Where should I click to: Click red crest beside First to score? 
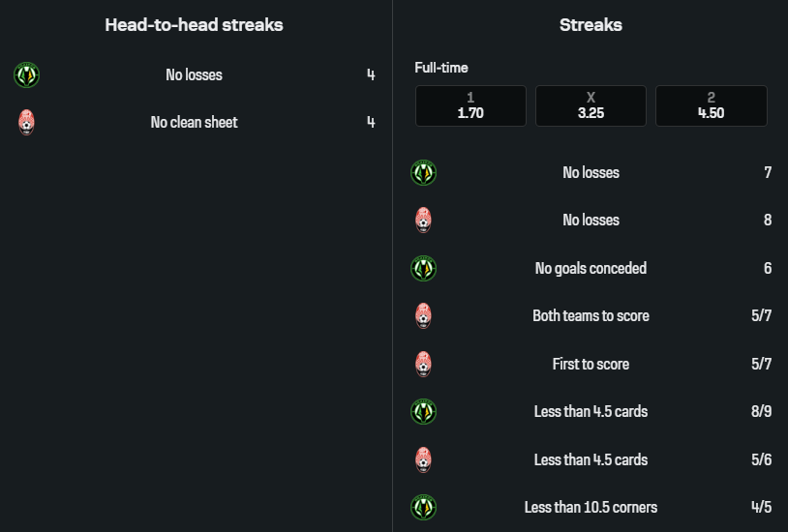pyautogui.click(x=423, y=365)
